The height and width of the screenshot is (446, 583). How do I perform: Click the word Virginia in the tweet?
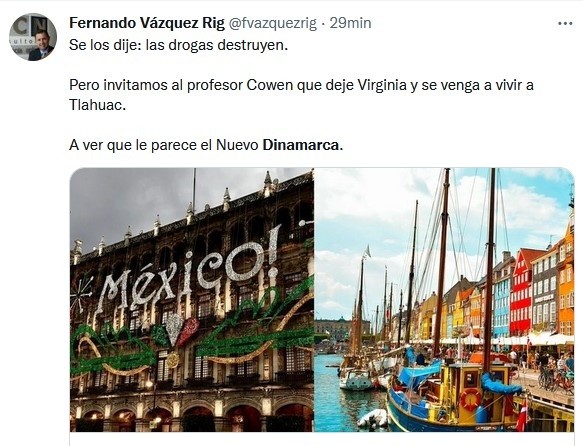(382, 85)
